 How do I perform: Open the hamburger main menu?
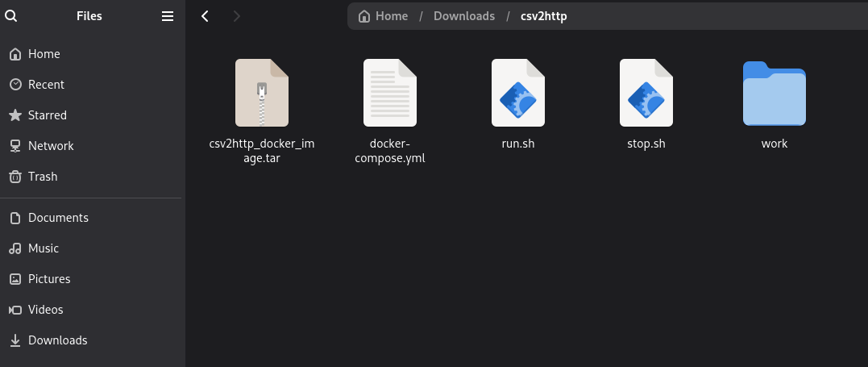click(168, 16)
